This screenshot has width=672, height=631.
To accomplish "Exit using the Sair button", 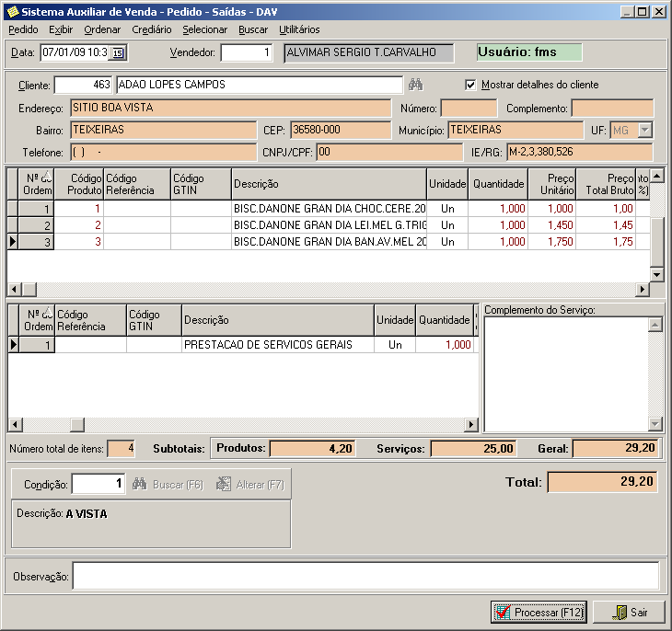I will click(629, 613).
